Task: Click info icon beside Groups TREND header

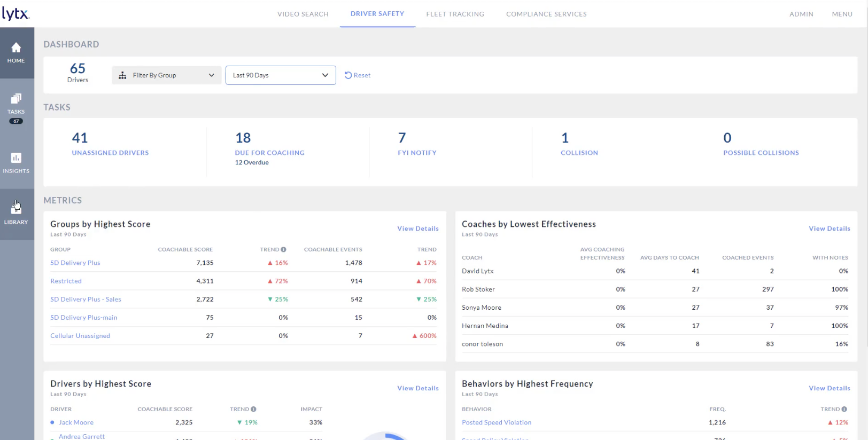Action: click(x=284, y=249)
